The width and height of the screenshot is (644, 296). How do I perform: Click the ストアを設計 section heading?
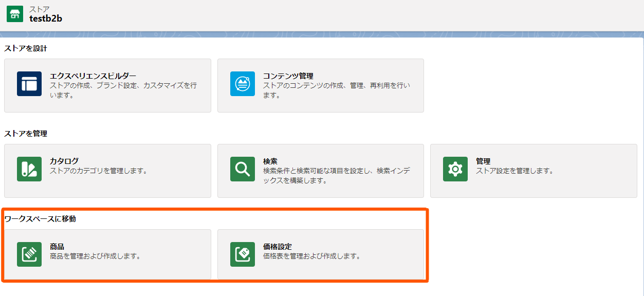(26, 48)
